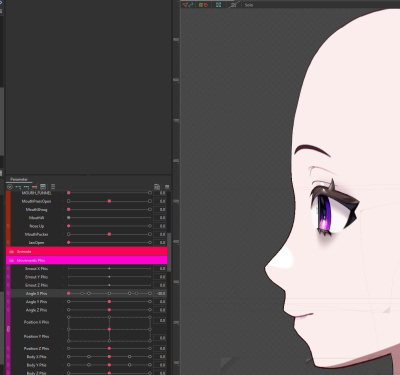Select the Angle X parameter row label

(36, 293)
